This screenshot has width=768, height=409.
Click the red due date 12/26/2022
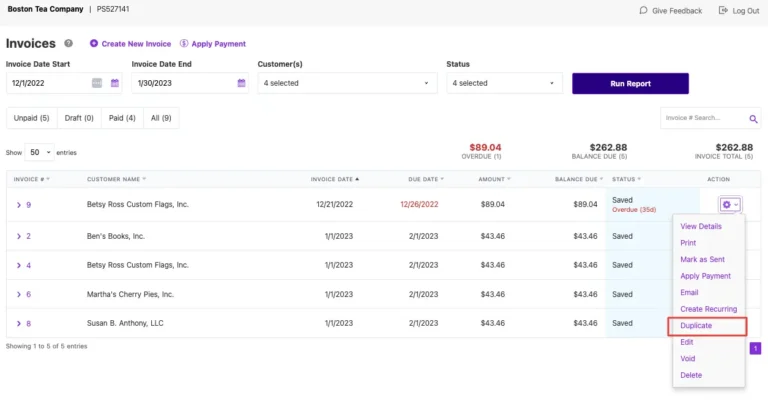click(419, 204)
